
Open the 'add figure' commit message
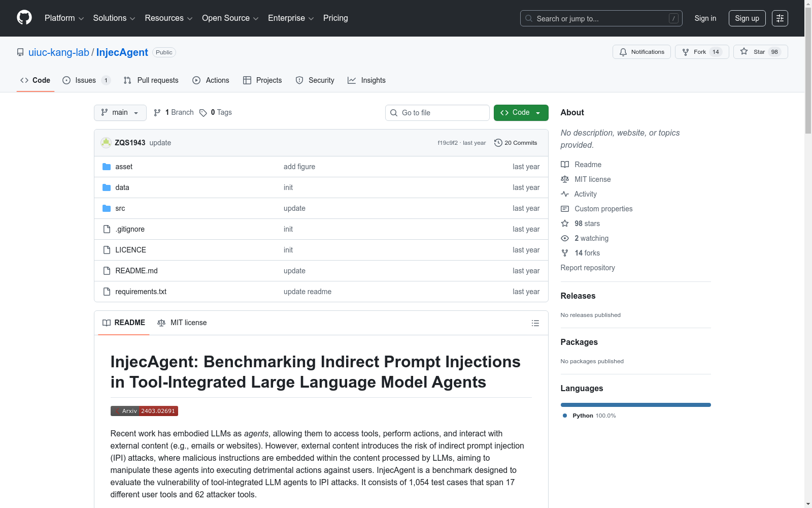pos(299,167)
